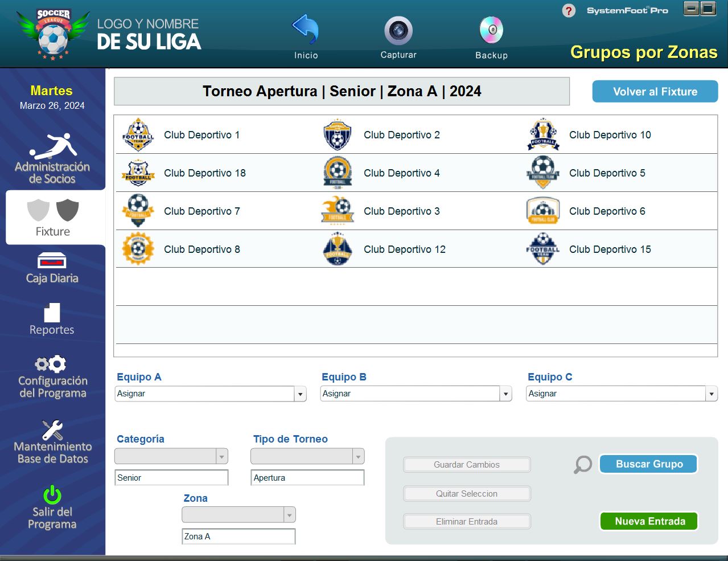This screenshot has height=561, width=728.
Task: Click the Inicio back arrow icon
Action: pyautogui.click(x=306, y=29)
